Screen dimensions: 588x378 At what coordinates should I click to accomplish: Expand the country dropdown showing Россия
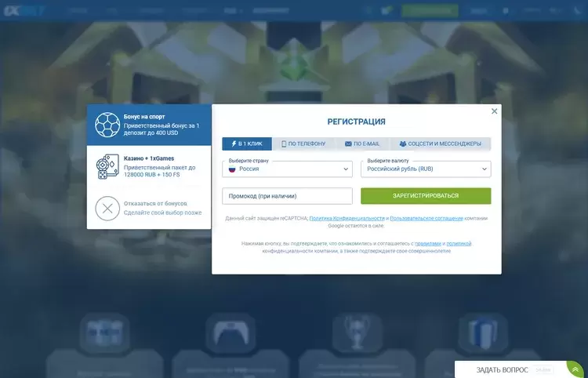point(287,169)
